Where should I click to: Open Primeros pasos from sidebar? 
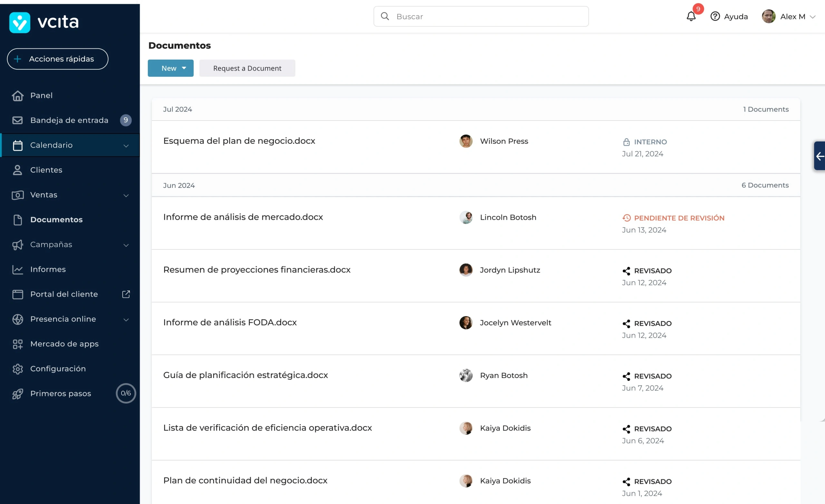[60, 393]
